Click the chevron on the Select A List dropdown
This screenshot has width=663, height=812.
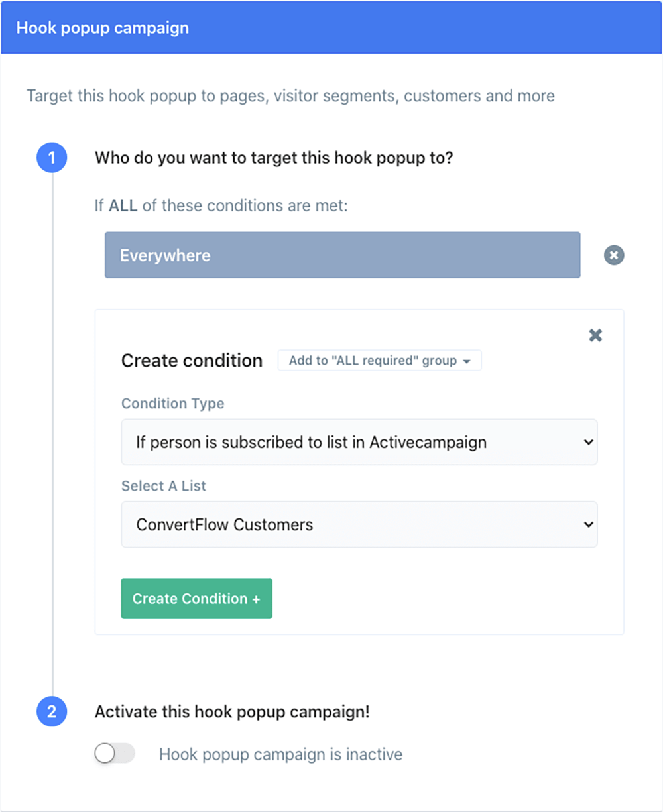(587, 524)
